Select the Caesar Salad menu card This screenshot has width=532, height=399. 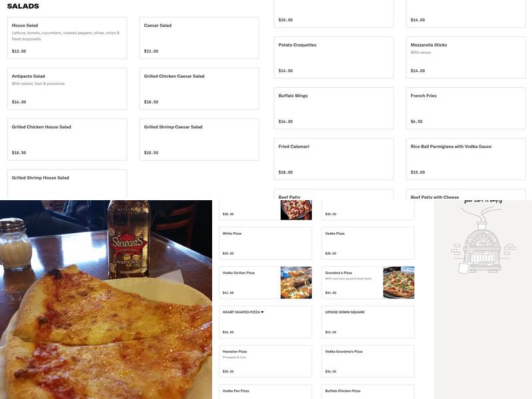click(198, 38)
